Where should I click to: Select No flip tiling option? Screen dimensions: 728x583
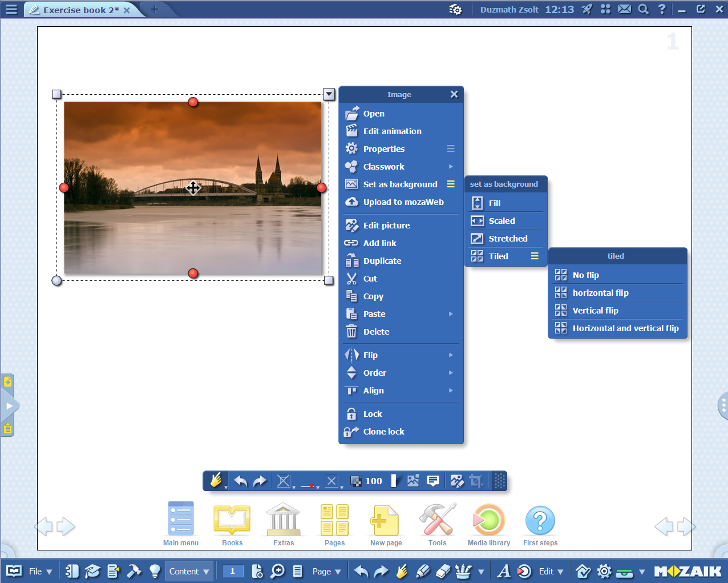point(585,275)
